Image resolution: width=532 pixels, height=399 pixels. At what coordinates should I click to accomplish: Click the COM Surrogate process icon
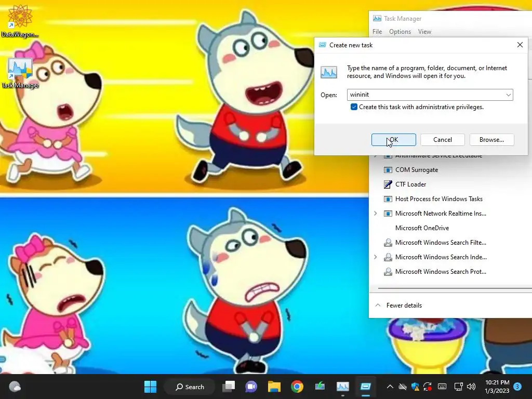pos(388,170)
